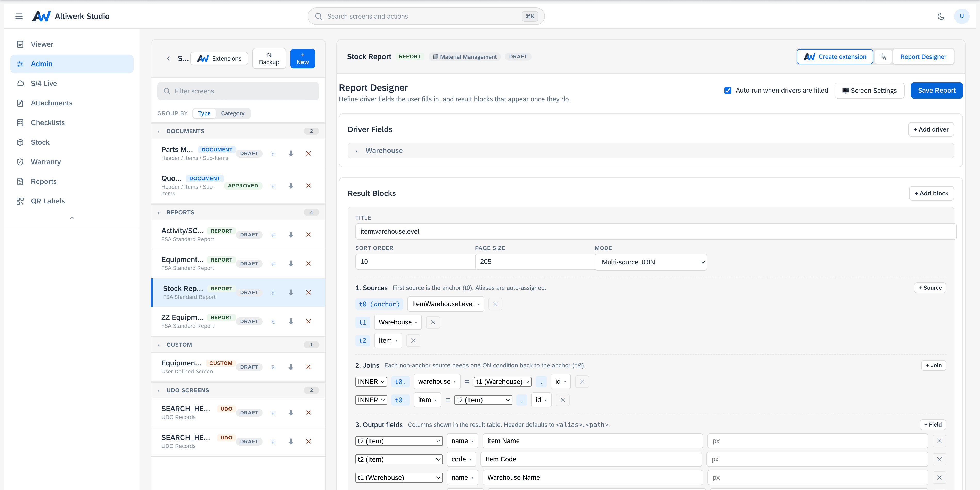Copy the Activity/SC... report screen
980x490 pixels.
[x=273, y=235]
